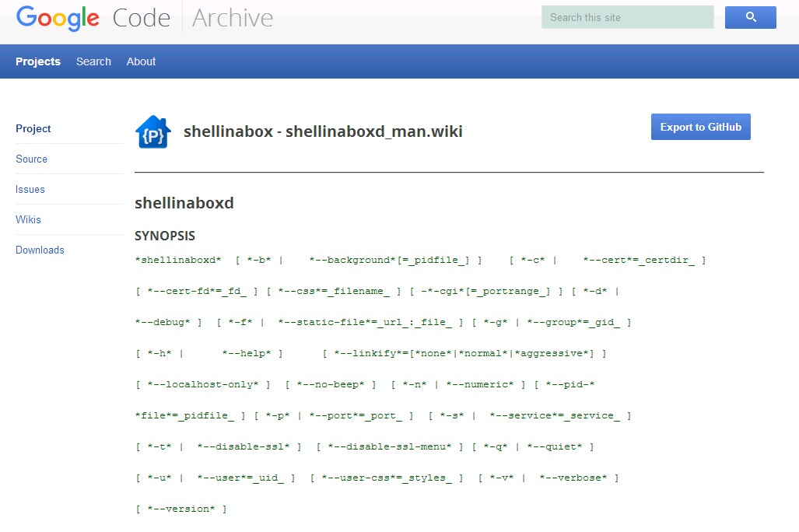This screenshot has width=799, height=532.
Task: Open the About nav item
Action: click(x=141, y=61)
